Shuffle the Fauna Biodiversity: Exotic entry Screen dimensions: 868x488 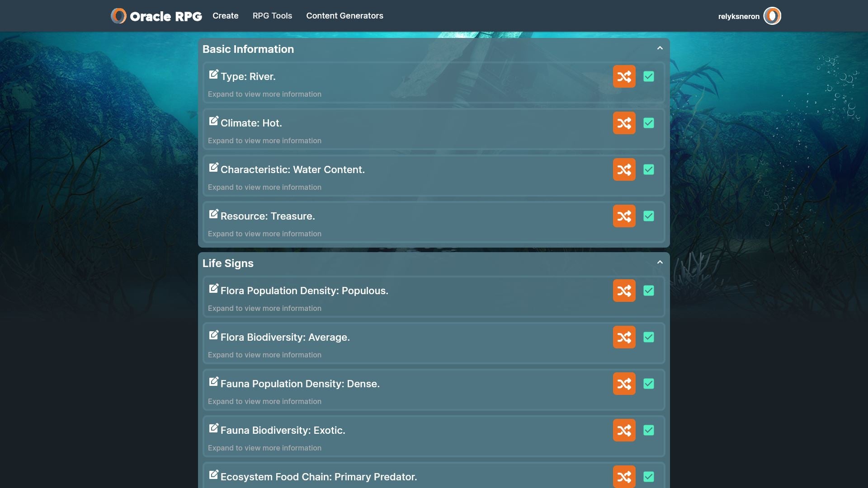click(624, 430)
